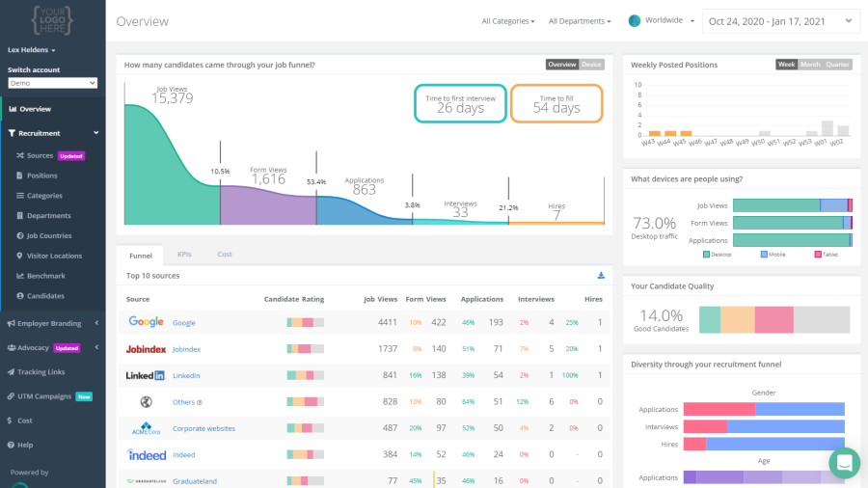Switch funnel chart to Overview mode

[x=562, y=65]
